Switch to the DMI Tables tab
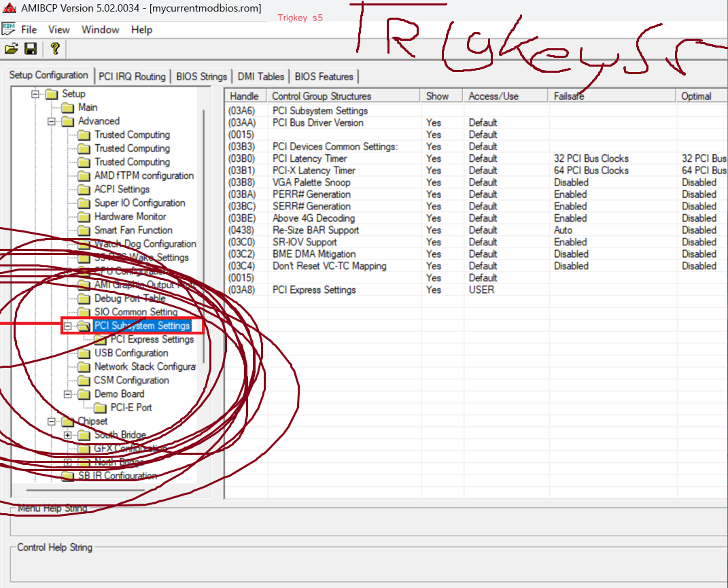 (260, 77)
